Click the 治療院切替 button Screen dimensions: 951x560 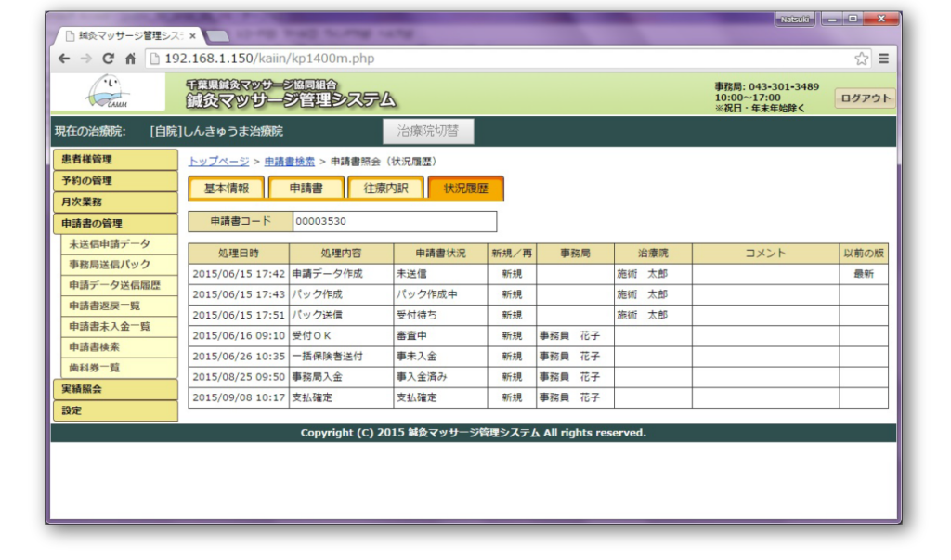(x=428, y=131)
